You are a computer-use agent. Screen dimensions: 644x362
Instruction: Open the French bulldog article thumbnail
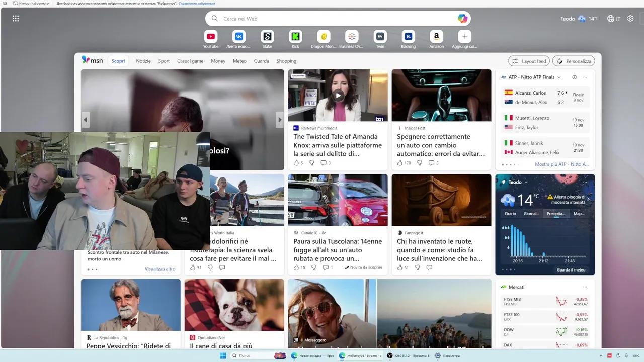pos(234,305)
